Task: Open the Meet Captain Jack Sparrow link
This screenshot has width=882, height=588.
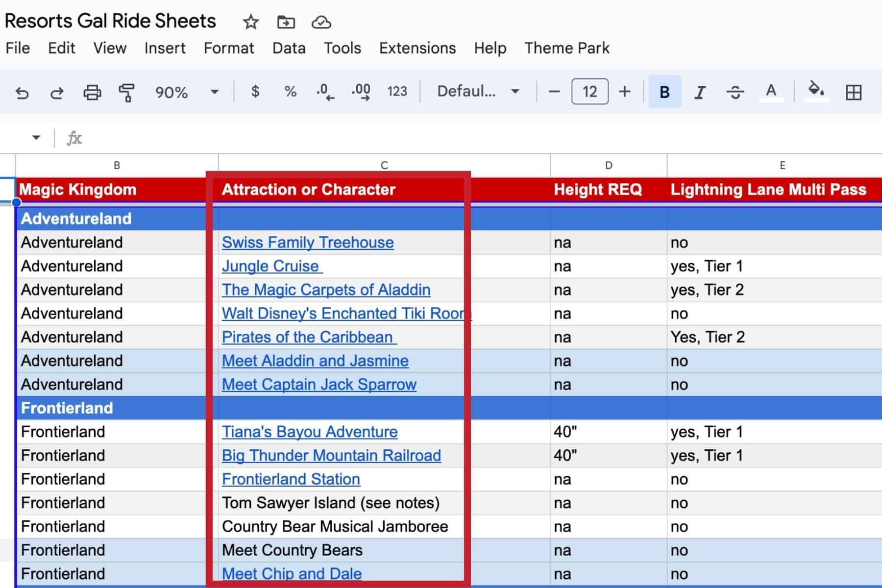Action: coord(319,385)
